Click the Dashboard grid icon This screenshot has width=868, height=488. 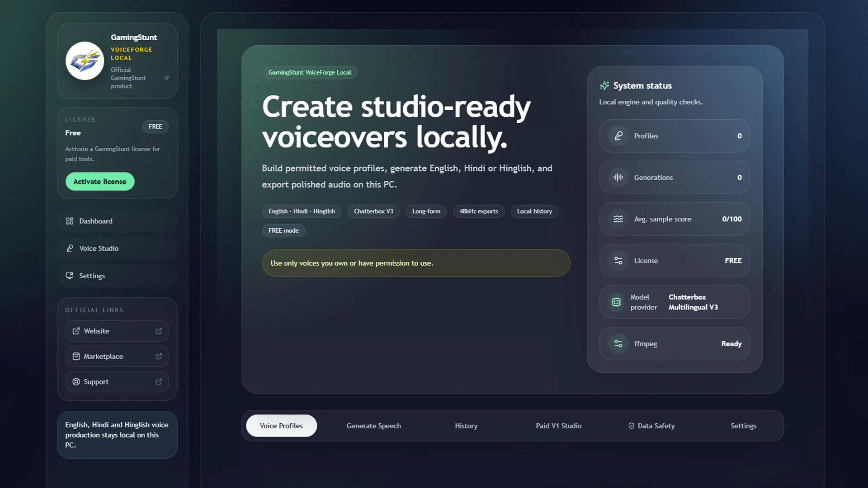[70, 221]
